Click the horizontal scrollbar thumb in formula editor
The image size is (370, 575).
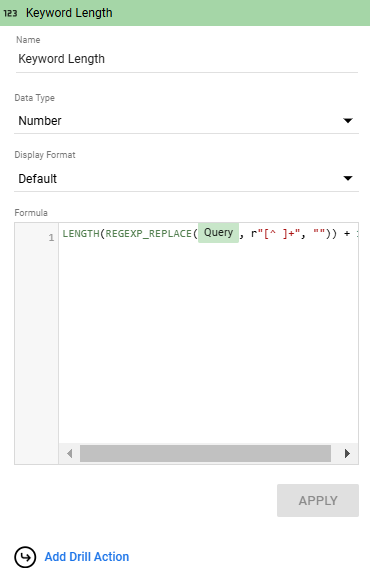pos(205,454)
